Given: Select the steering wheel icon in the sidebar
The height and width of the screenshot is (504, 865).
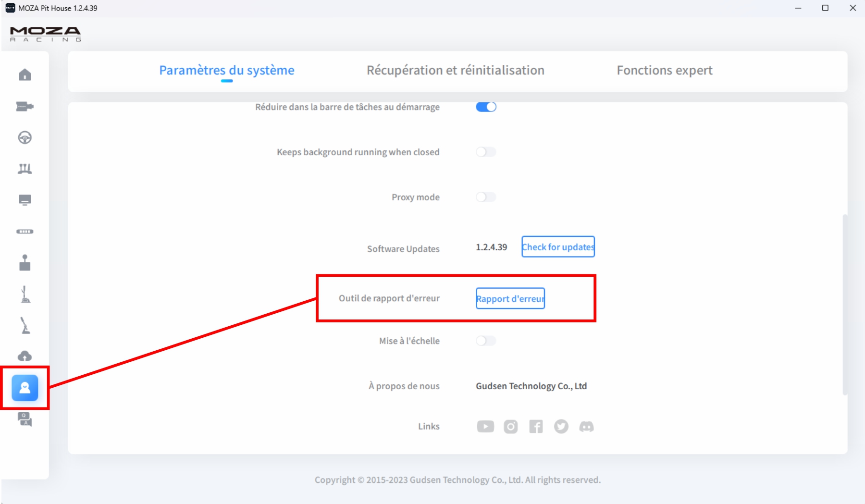Looking at the screenshot, I should point(25,138).
